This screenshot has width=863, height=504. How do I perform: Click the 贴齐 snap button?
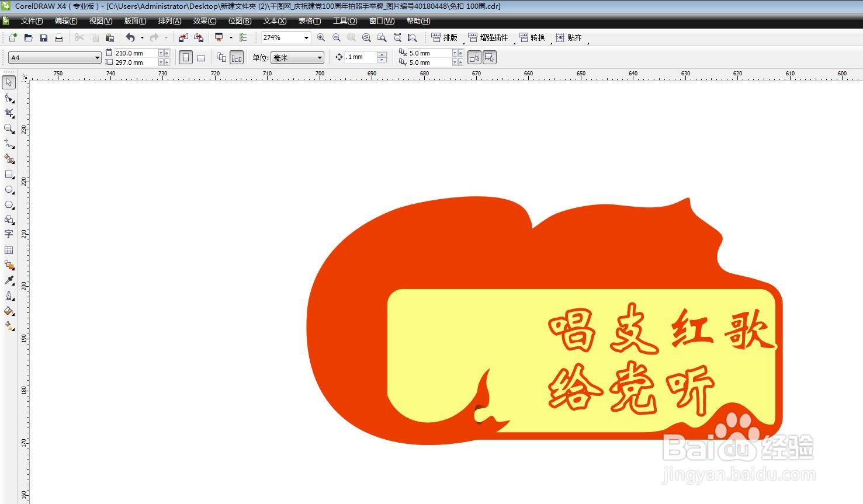(x=569, y=37)
